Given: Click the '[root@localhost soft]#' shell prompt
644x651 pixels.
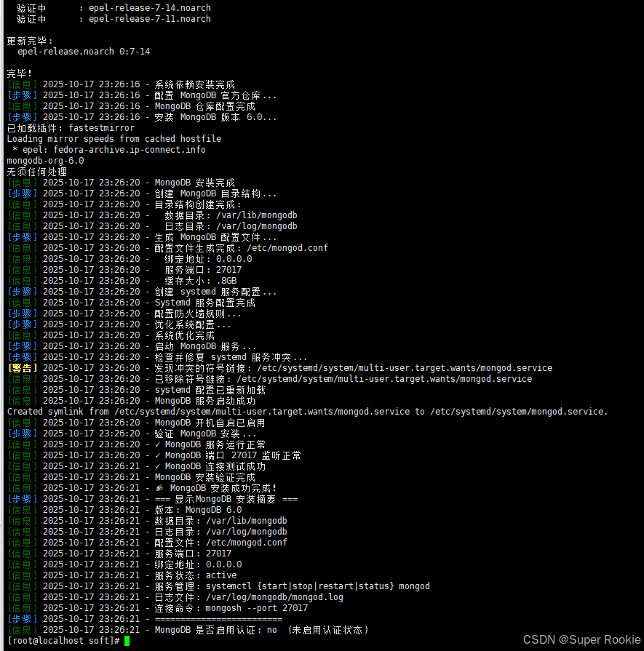Looking at the screenshot, I should pos(63,641).
